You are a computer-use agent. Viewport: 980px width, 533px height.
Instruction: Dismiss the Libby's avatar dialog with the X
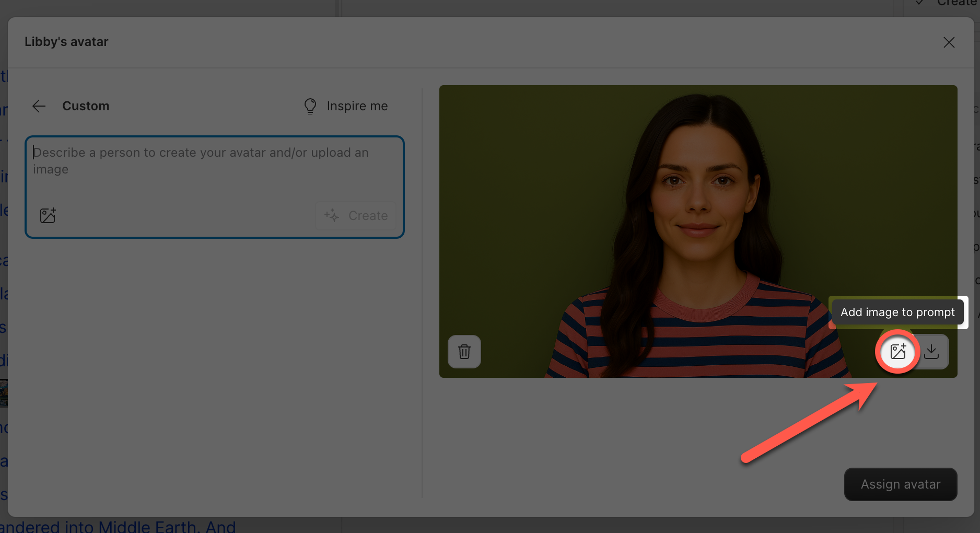coord(949,42)
